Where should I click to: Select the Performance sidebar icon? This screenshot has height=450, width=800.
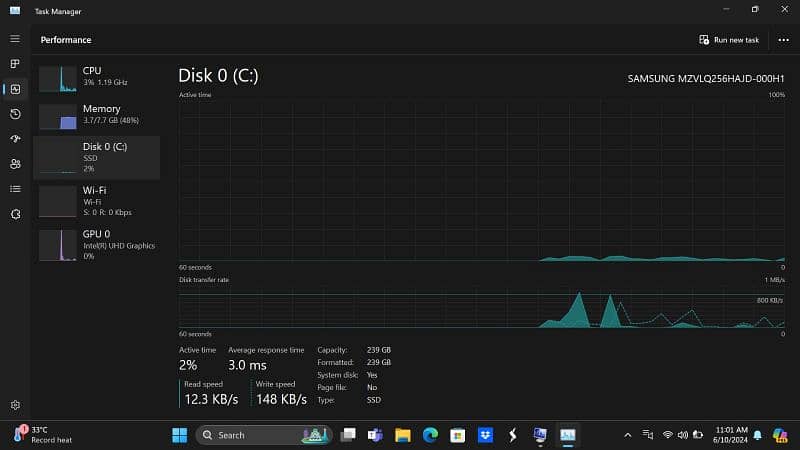pos(15,89)
